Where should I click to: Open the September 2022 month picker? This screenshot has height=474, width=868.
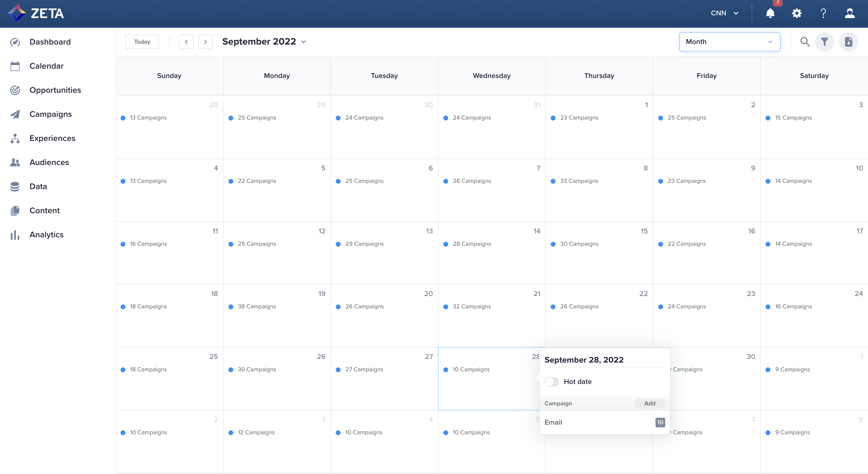(x=264, y=42)
